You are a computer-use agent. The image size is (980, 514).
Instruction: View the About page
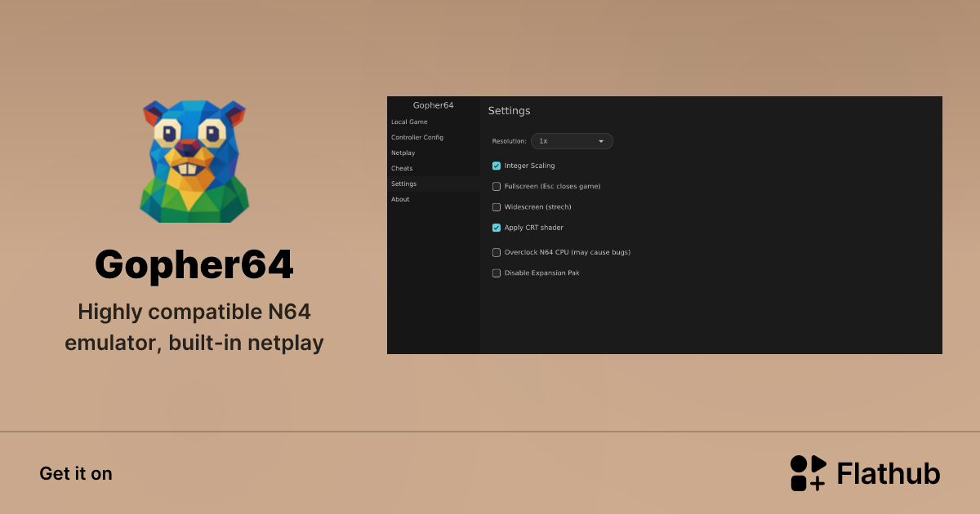[400, 199]
